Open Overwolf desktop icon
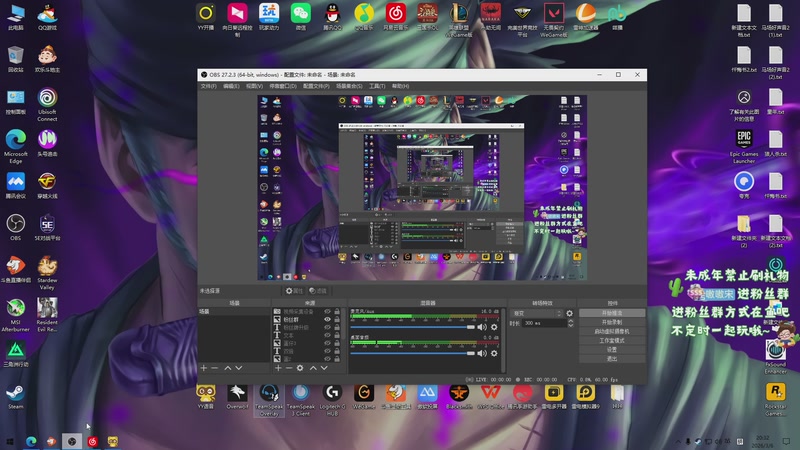The height and width of the screenshot is (450, 800). [237, 397]
